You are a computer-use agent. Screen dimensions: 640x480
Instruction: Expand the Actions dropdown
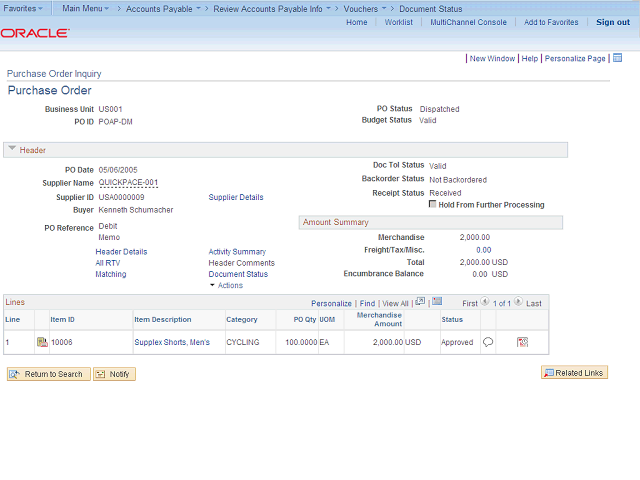[227, 285]
